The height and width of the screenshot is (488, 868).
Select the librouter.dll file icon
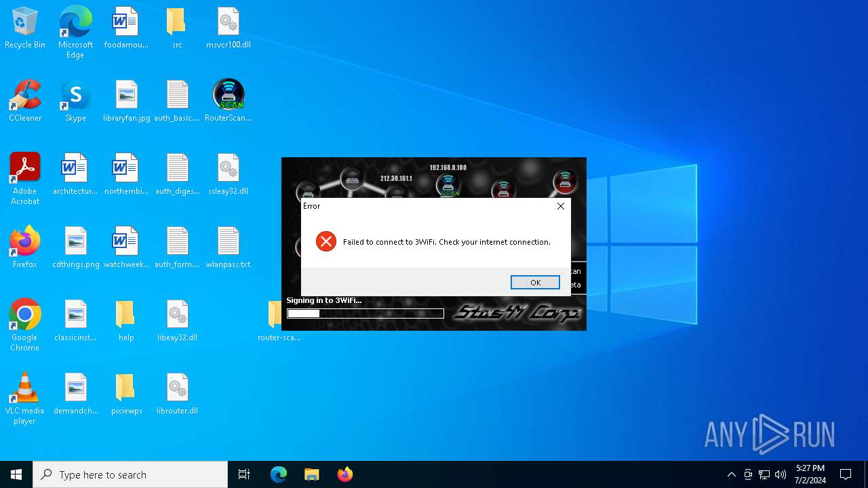coord(177,394)
